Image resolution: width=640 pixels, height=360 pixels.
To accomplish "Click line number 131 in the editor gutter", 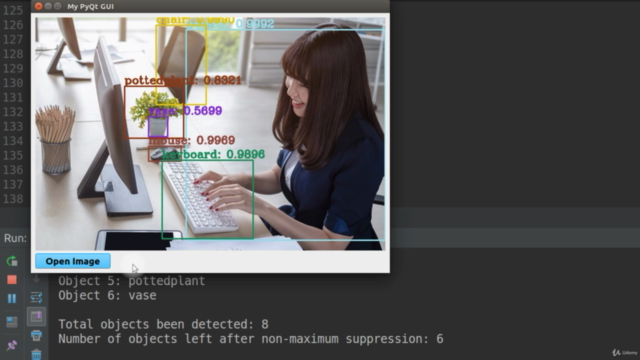I will (13, 97).
